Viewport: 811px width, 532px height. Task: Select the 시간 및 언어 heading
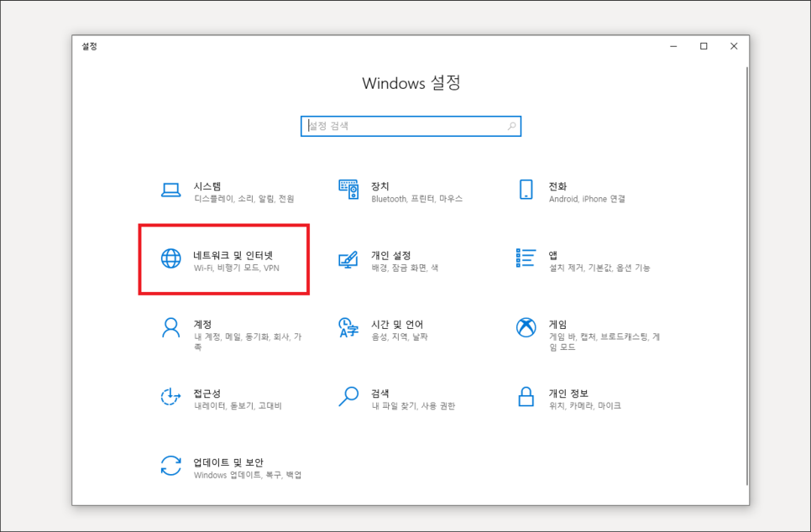click(x=397, y=324)
